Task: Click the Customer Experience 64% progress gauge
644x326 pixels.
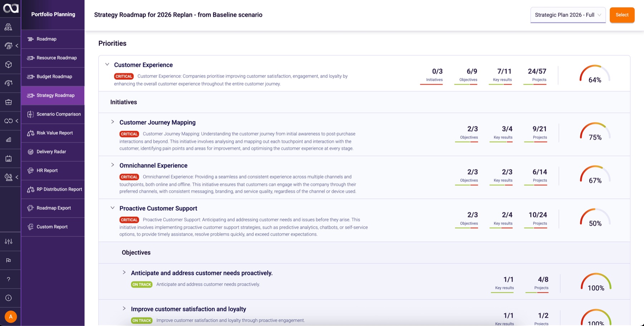Action: click(x=595, y=74)
